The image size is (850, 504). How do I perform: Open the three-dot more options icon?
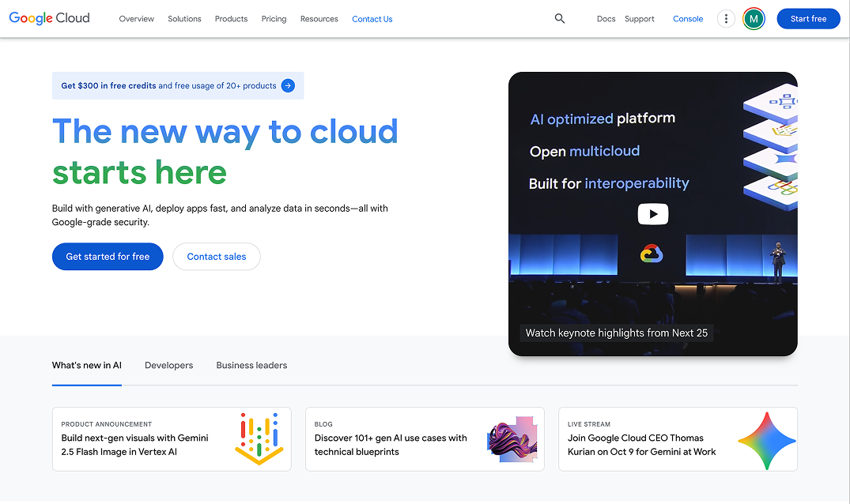pyautogui.click(x=726, y=18)
